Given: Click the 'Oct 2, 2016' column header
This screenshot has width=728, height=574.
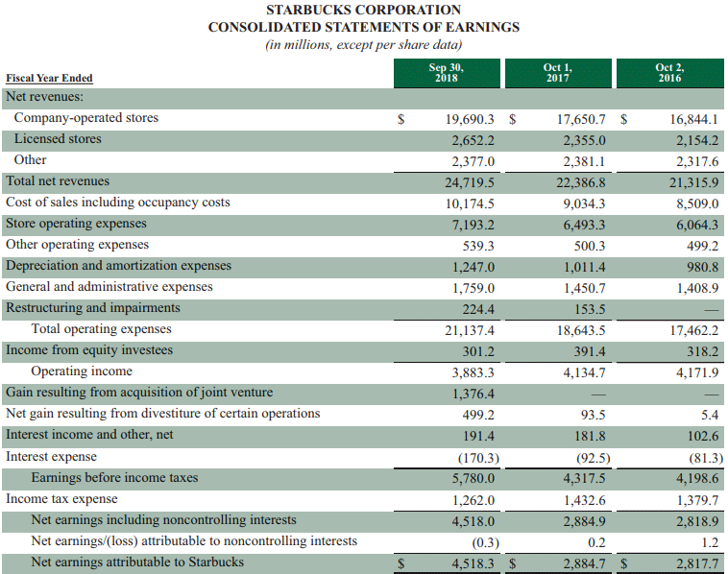Looking at the screenshot, I should click(670, 73).
